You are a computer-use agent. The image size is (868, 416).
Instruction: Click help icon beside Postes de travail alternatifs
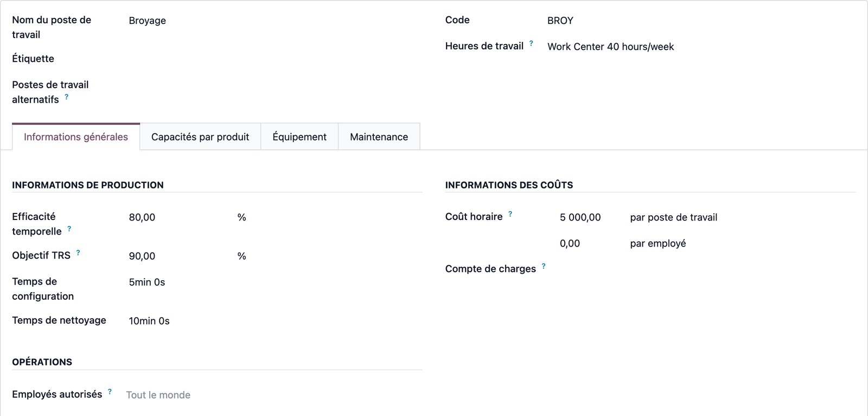[67, 97]
